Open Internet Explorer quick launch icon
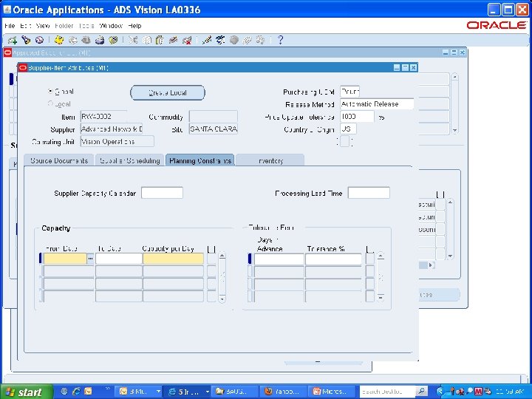 click(x=76, y=391)
